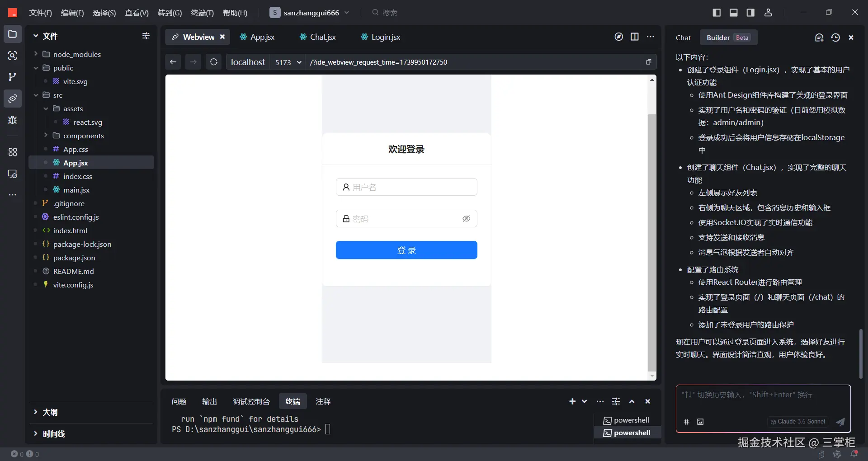Select the second powershell terminal
This screenshot has height=461, width=868.
click(627, 433)
